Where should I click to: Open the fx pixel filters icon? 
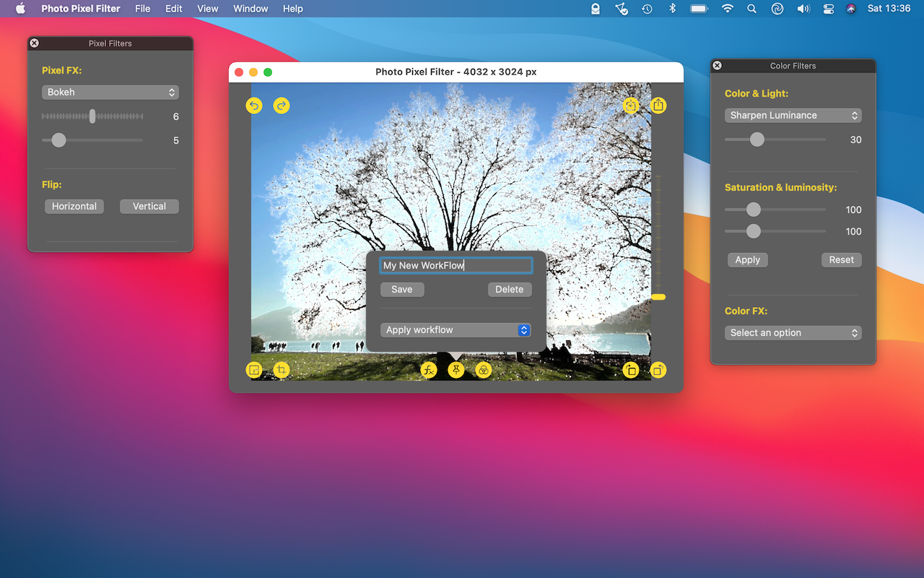[429, 371]
